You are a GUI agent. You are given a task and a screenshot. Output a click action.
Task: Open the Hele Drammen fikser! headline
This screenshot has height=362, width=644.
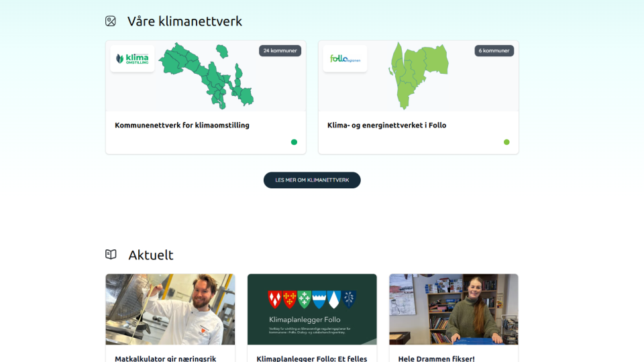tap(436, 358)
